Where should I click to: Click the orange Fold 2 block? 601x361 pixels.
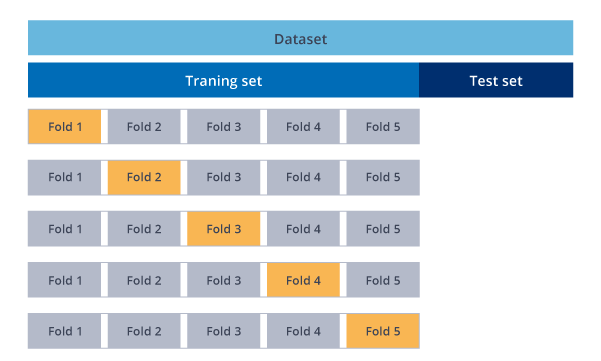pyautogui.click(x=144, y=177)
